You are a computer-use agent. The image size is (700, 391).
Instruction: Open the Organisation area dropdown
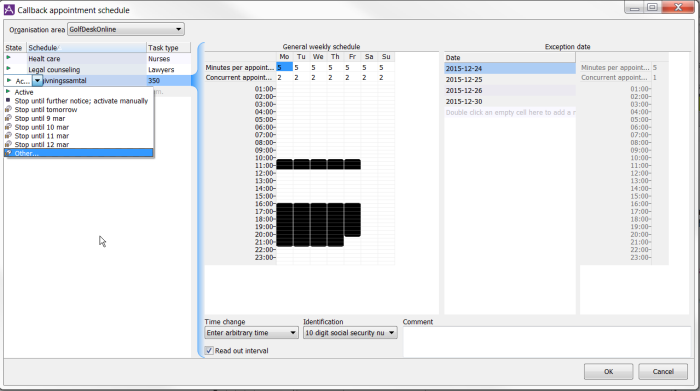click(126, 29)
